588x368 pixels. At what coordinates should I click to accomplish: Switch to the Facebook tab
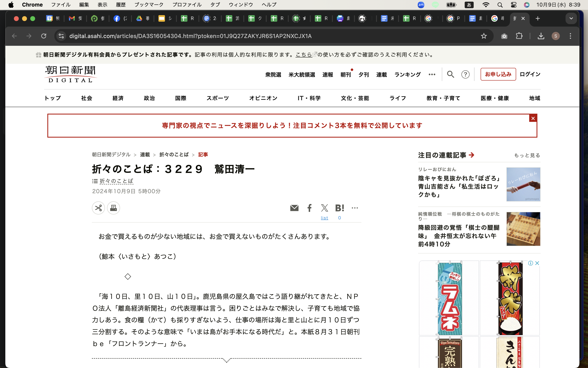(120, 18)
